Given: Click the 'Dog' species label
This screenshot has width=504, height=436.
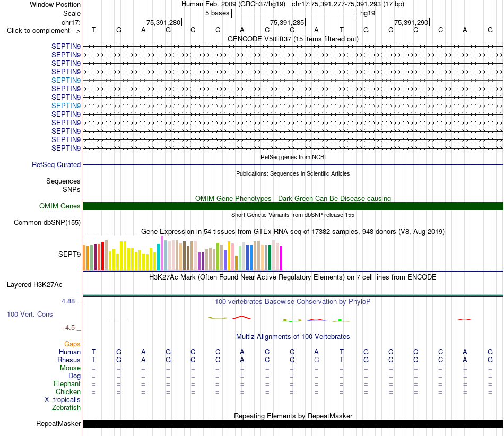Looking at the screenshot, I should point(74,376).
